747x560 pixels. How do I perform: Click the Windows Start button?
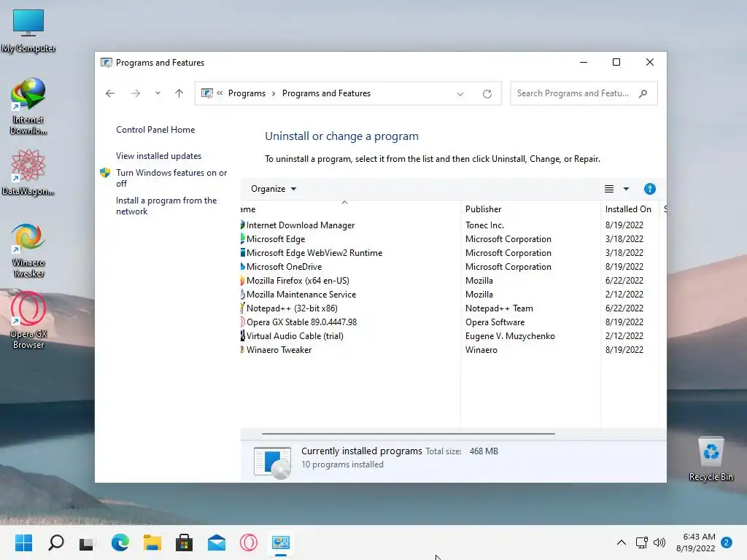coord(23,542)
